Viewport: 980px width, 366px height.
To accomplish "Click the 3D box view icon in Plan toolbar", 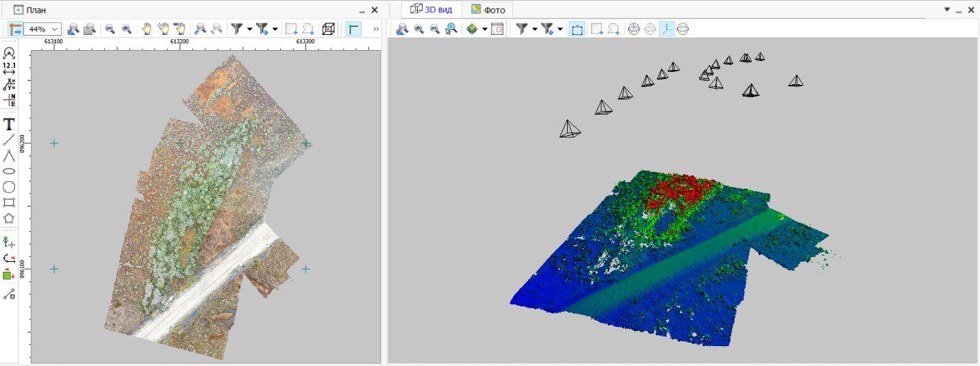I will coord(329,29).
